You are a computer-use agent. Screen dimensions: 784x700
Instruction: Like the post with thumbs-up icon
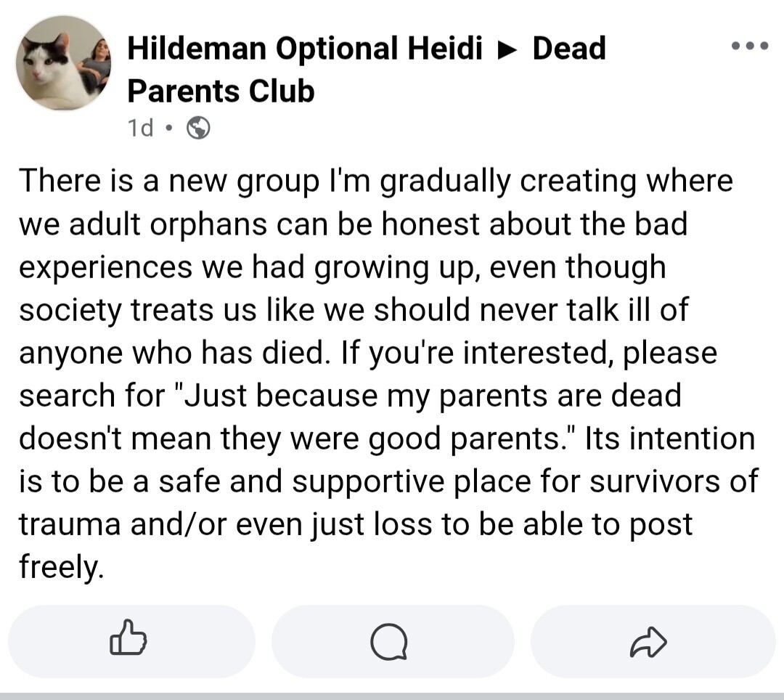pos(129,640)
